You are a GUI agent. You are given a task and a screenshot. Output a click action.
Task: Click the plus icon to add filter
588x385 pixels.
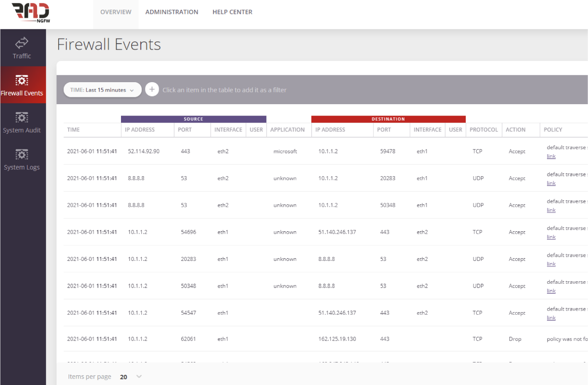coord(152,90)
